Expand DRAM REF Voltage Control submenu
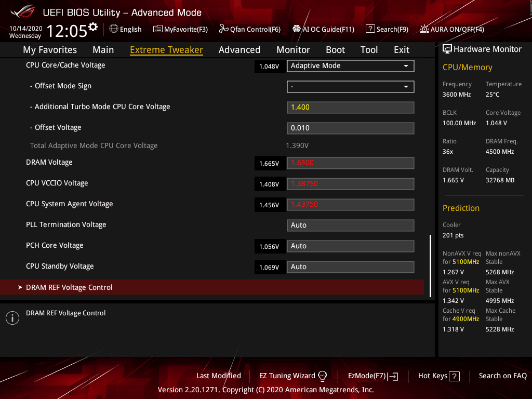This screenshot has height=399, width=532. (x=212, y=287)
